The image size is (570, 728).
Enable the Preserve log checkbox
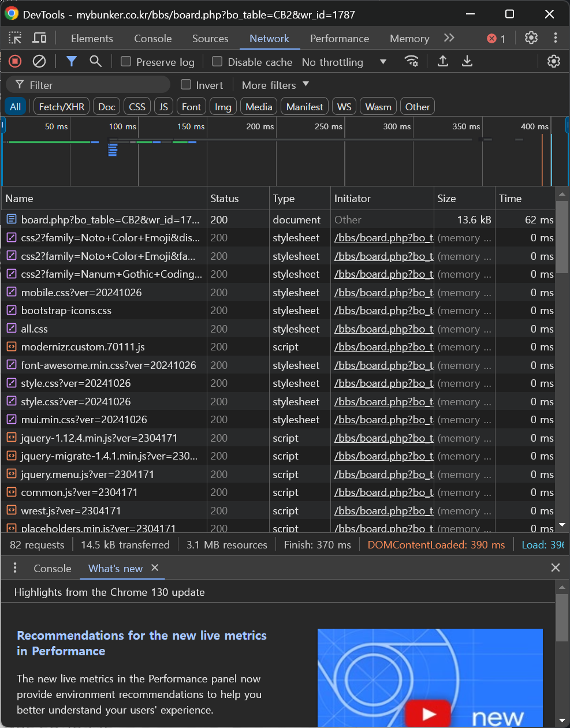click(126, 62)
